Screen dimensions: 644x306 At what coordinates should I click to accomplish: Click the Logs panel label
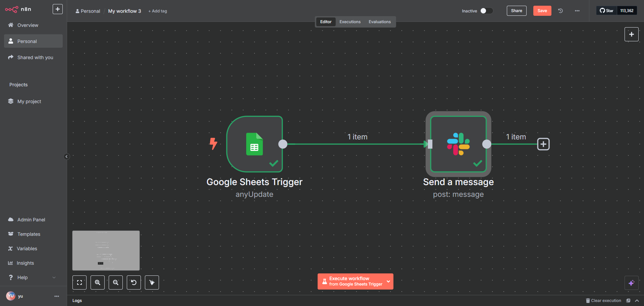tap(77, 301)
